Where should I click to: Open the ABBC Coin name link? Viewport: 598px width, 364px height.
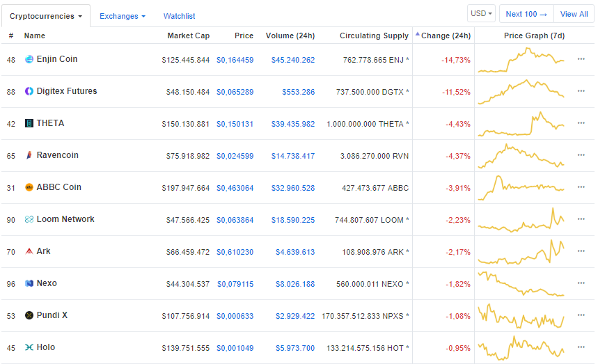(58, 187)
